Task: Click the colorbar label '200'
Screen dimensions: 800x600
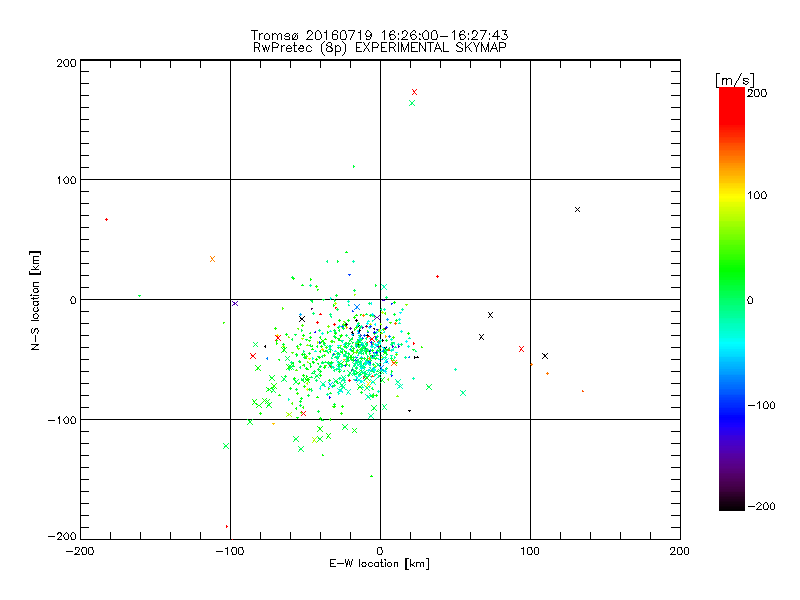Action: pos(757,93)
